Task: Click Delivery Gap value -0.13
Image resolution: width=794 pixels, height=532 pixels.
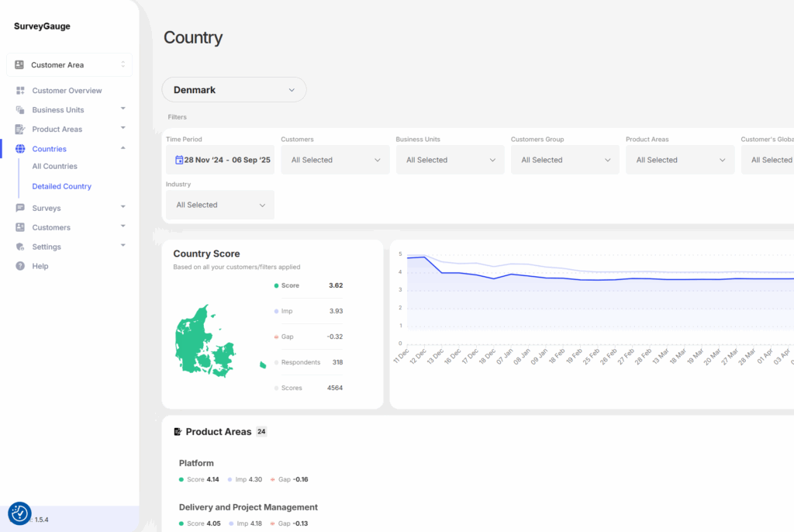Action: point(300,523)
